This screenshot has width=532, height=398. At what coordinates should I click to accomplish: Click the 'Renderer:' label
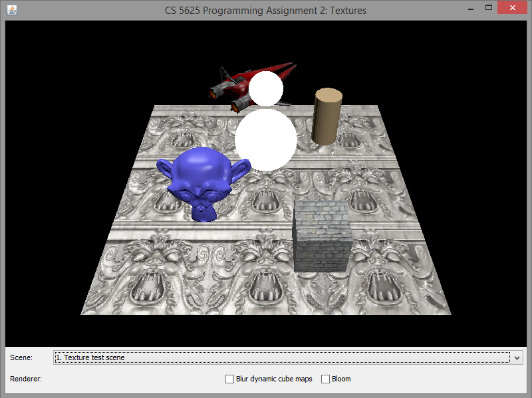[x=27, y=379]
